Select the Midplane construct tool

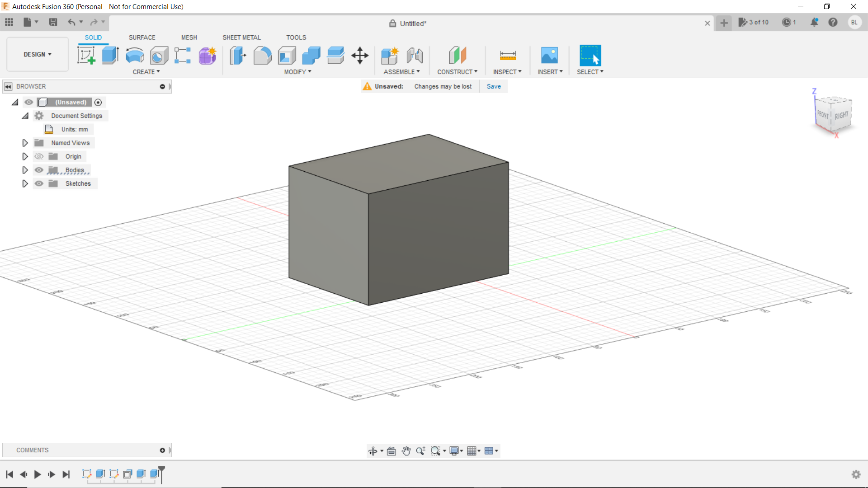coord(458,56)
